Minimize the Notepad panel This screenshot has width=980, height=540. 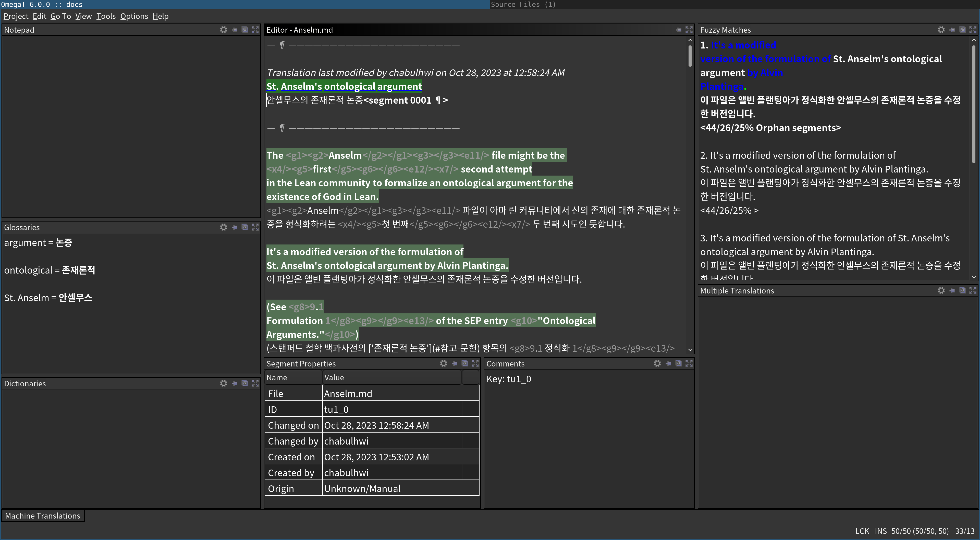pos(234,30)
